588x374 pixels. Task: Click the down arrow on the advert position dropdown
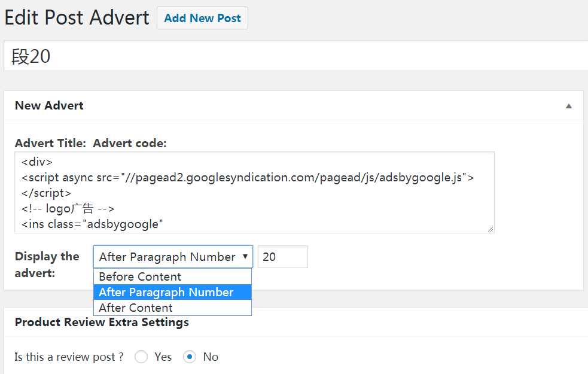245,257
